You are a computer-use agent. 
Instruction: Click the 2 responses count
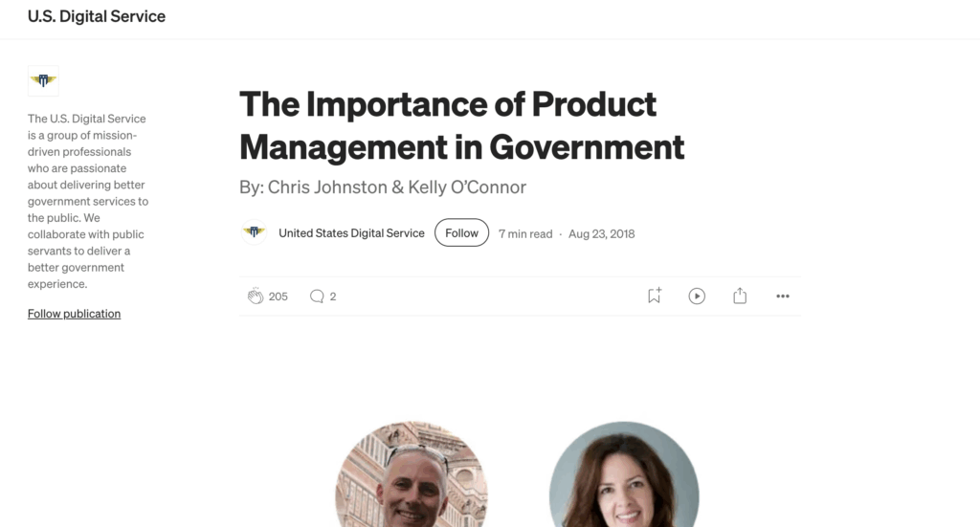(333, 296)
